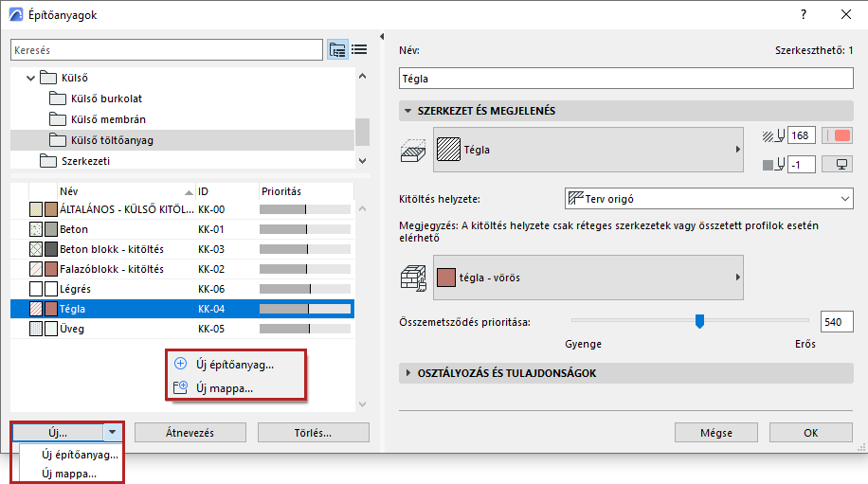The width and height of the screenshot is (868, 484).
Task: Click the KK-03 ID cell
Action: (x=211, y=249)
